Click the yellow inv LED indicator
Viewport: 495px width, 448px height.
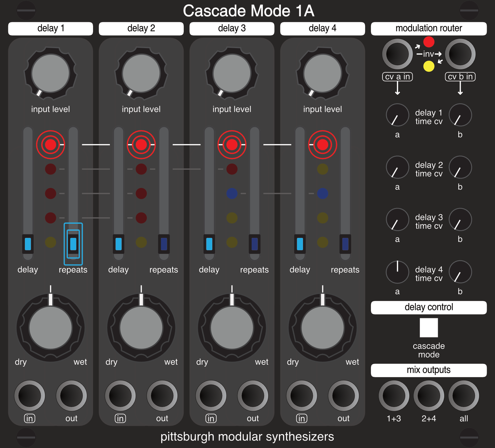pyautogui.click(x=429, y=66)
